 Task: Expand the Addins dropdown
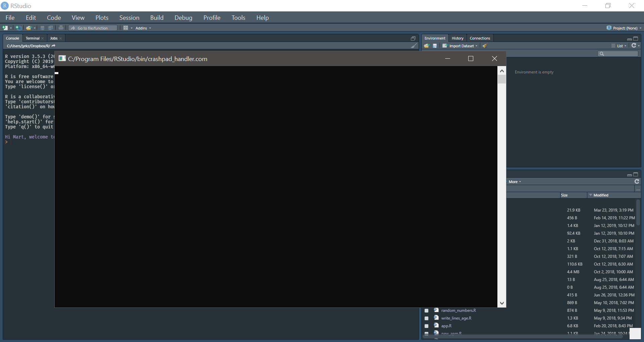(x=143, y=28)
